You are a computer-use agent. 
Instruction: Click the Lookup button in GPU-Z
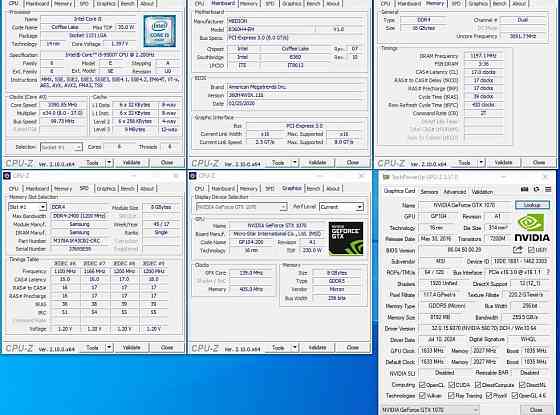(x=532, y=205)
